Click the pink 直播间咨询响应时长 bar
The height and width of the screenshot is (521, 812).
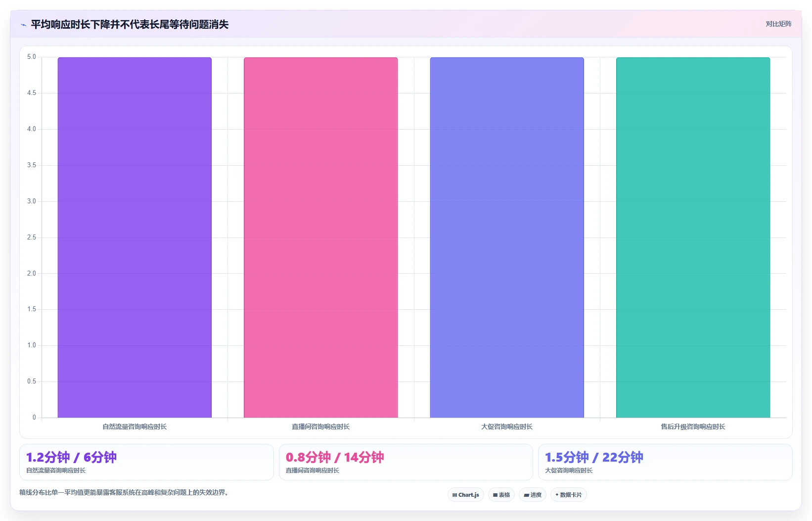tap(320, 237)
